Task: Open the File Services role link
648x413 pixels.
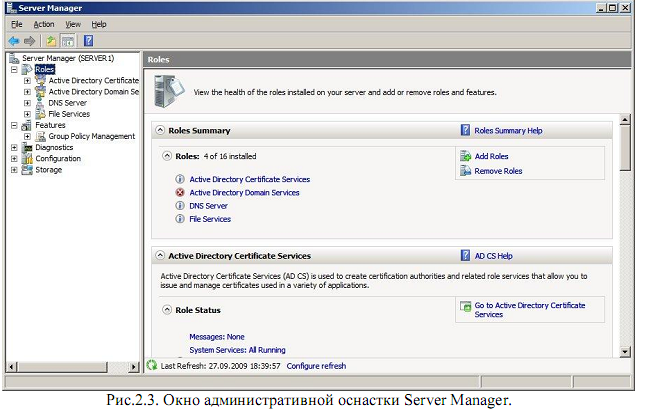Action: 210,219
